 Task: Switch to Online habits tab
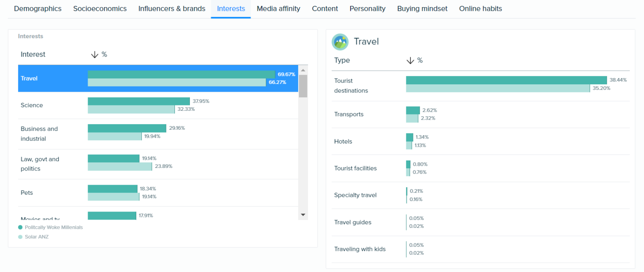coord(480,8)
